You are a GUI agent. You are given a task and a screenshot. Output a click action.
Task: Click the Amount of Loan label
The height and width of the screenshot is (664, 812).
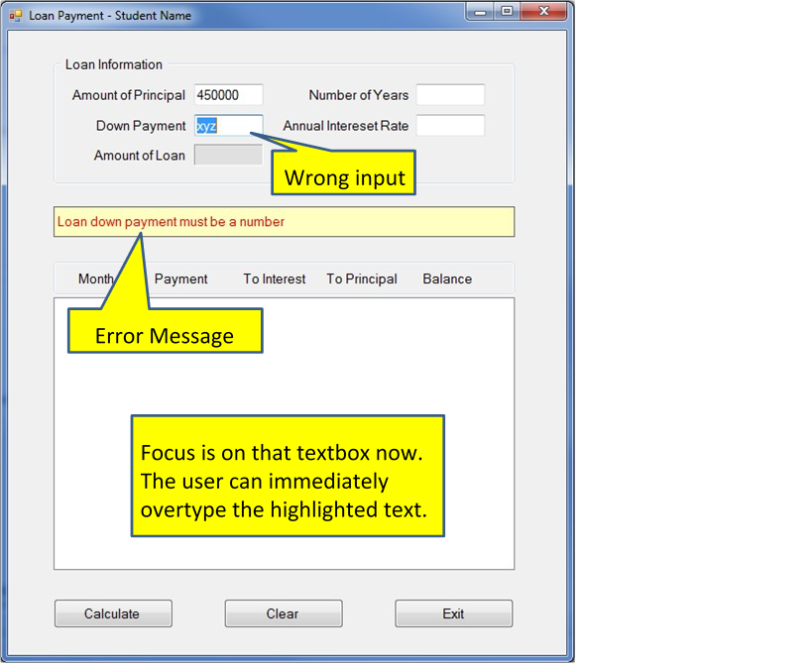pos(140,156)
